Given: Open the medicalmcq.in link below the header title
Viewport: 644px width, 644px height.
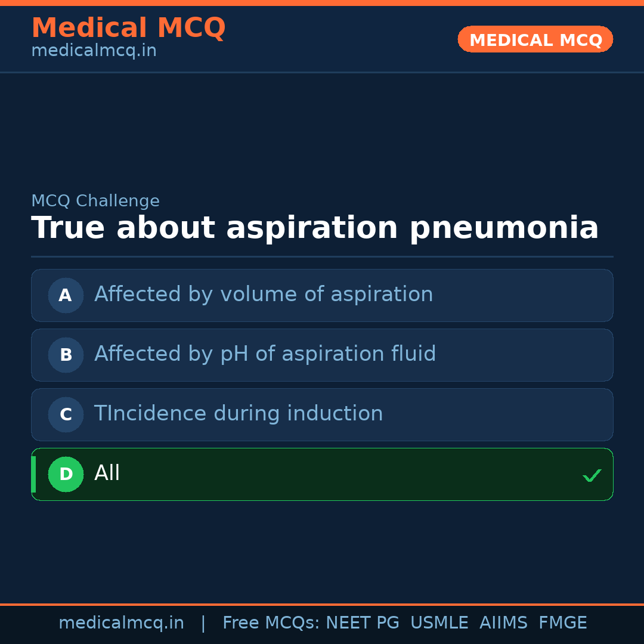Looking at the screenshot, I should [94, 51].
